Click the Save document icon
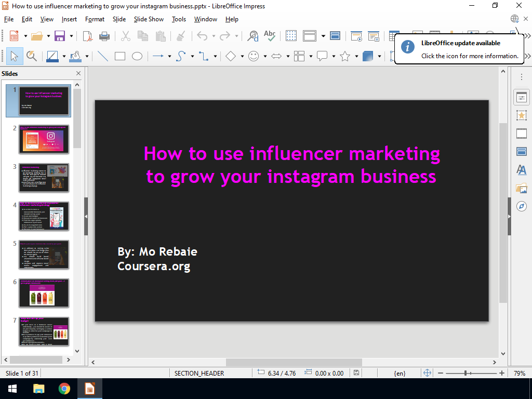The height and width of the screenshot is (399, 532). 60,36
